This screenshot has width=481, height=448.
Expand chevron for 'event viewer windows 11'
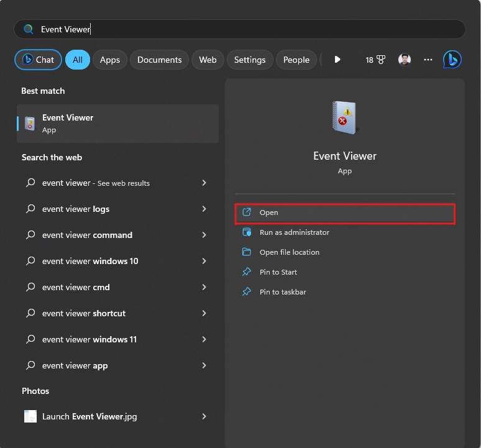[x=204, y=339]
